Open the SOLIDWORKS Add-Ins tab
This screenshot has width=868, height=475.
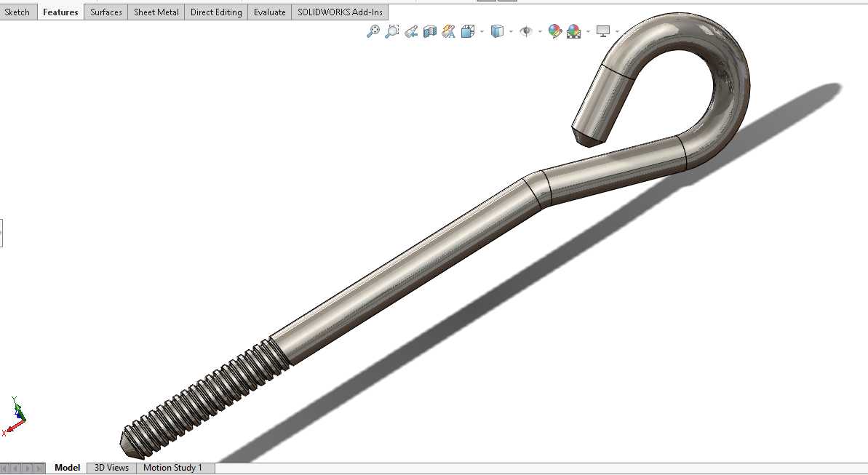(x=340, y=12)
